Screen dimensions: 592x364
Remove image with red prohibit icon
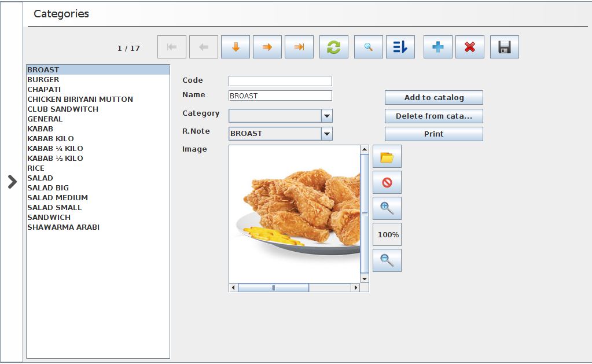point(387,183)
